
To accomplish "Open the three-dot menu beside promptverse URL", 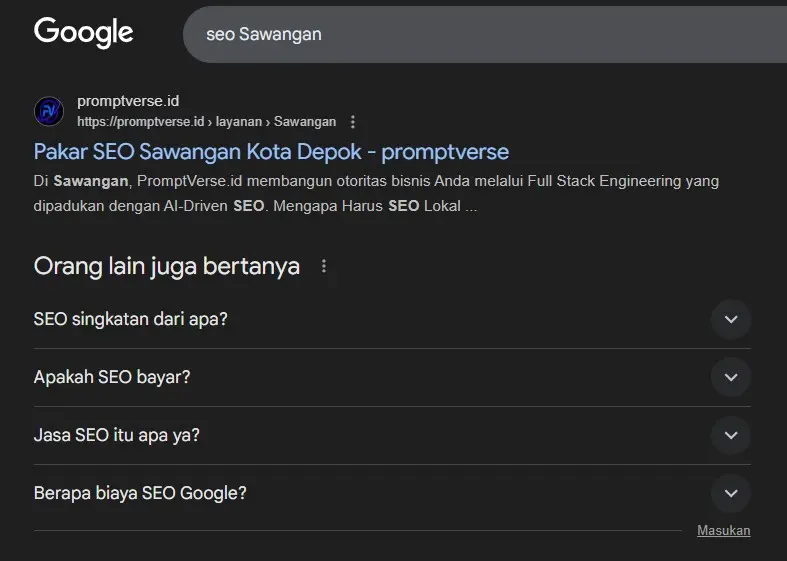I will click(x=352, y=122).
